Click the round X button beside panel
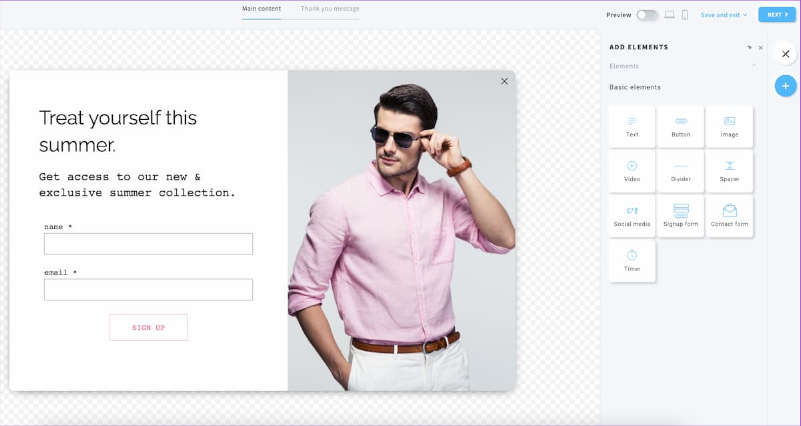801x426 pixels. pos(786,54)
